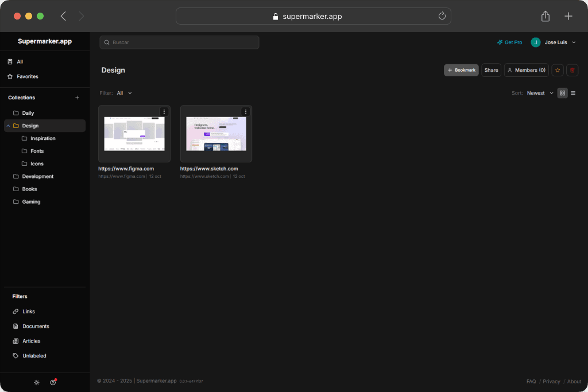Open the Filter All dropdown
The image size is (588, 392).
coord(124,93)
